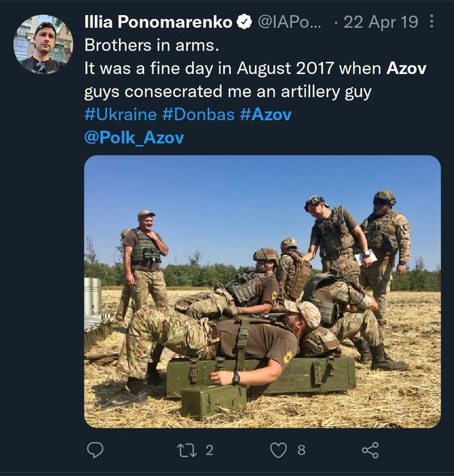Click the reply speech bubble icon

pos(95,450)
